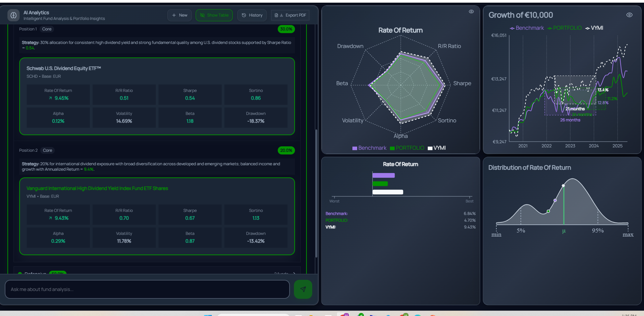Screen dimensions: 644x316
Task: Select the SCHD R/R Ratio tile showing 0.51
Action: click(124, 95)
